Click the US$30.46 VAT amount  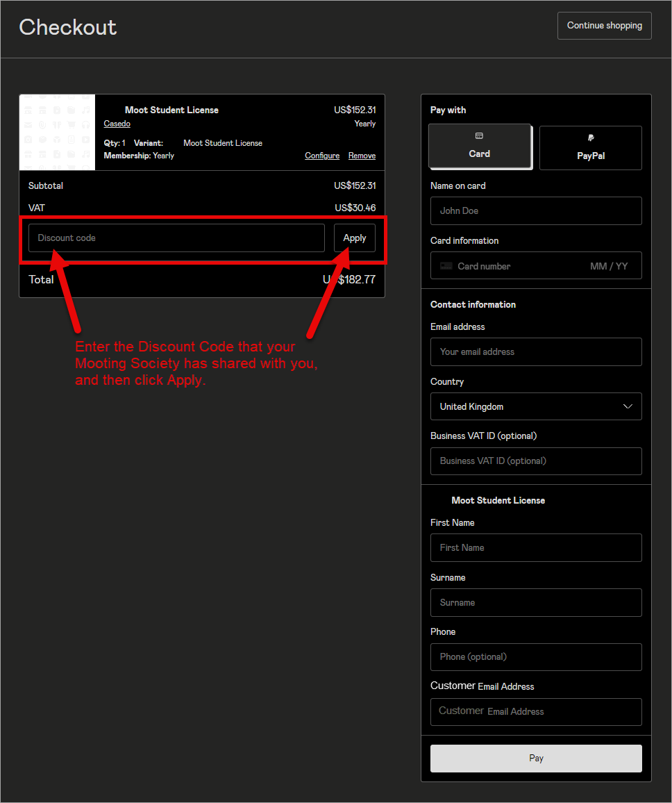pos(355,208)
